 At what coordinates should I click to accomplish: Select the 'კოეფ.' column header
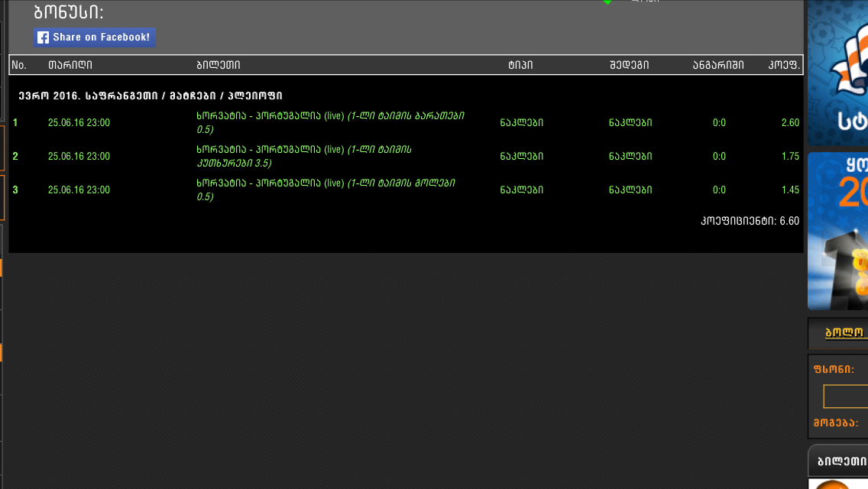(784, 65)
